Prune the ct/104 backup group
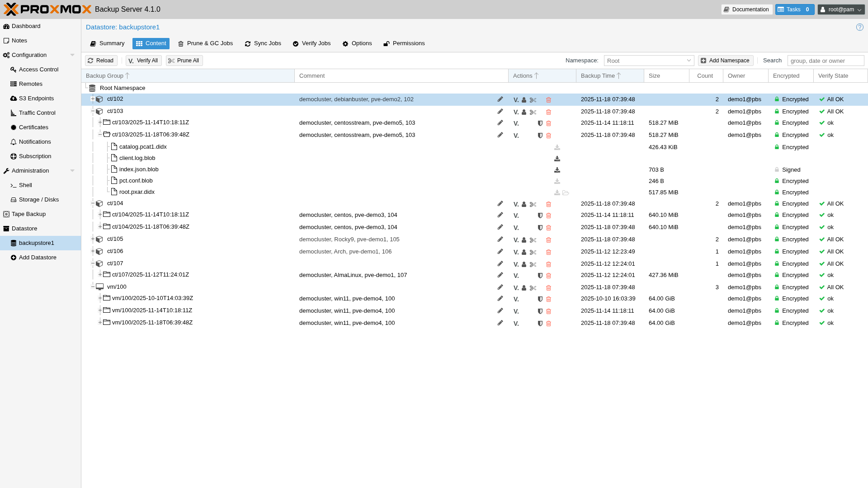Viewport: 868px width, 488px height. (x=533, y=204)
